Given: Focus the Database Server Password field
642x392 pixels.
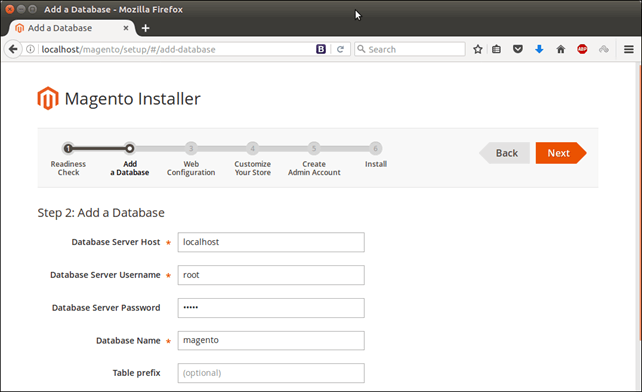Looking at the screenshot, I should pyautogui.click(x=271, y=308).
